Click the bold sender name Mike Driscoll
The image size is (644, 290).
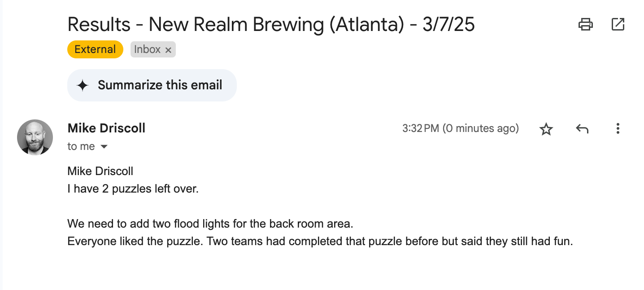pos(106,128)
